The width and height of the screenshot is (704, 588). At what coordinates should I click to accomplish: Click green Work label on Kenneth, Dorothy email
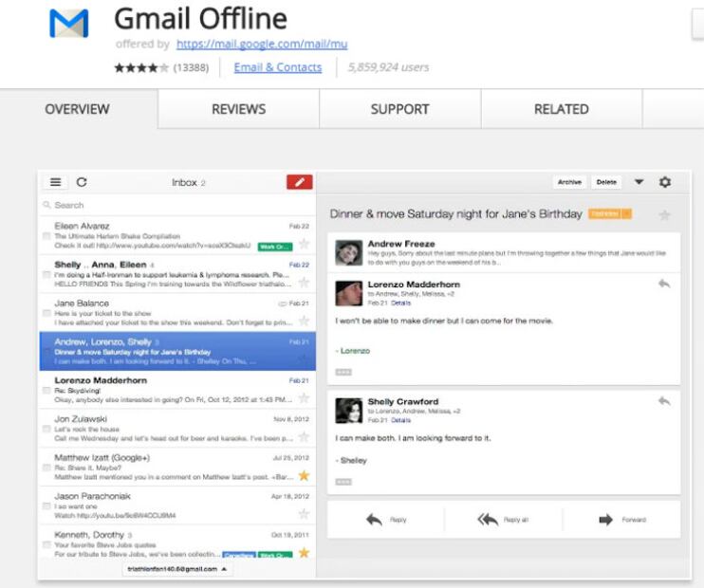pos(275,555)
